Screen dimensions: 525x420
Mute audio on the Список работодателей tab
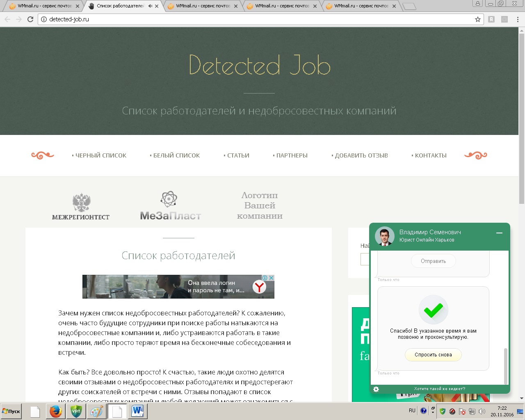coord(150,6)
